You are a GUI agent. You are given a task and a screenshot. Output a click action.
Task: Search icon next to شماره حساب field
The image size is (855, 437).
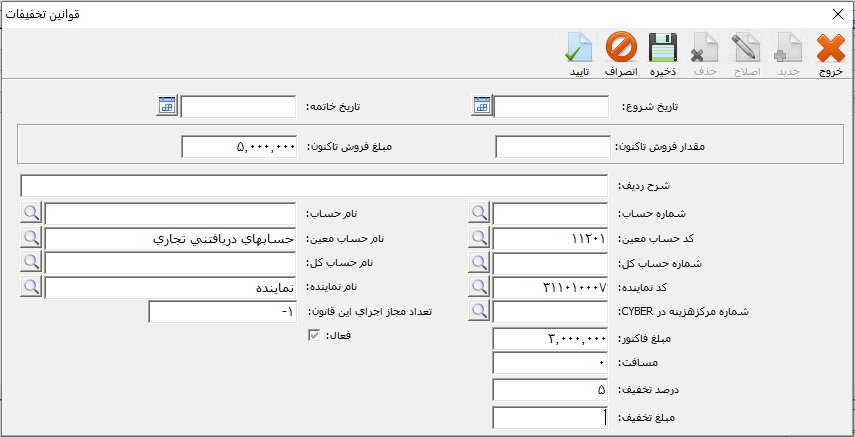click(480, 213)
